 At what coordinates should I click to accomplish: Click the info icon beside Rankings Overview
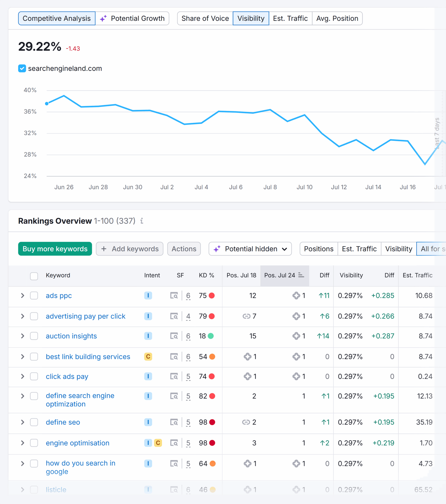pyautogui.click(x=142, y=221)
